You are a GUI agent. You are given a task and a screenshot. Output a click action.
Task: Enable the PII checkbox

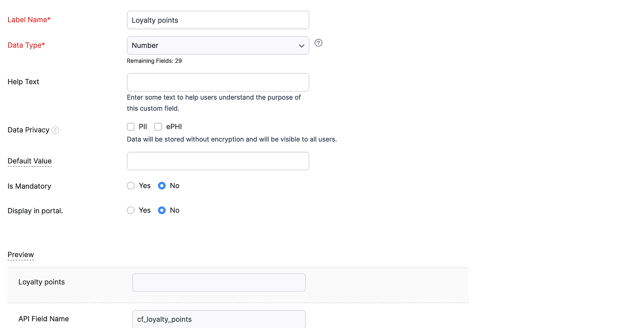(131, 127)
